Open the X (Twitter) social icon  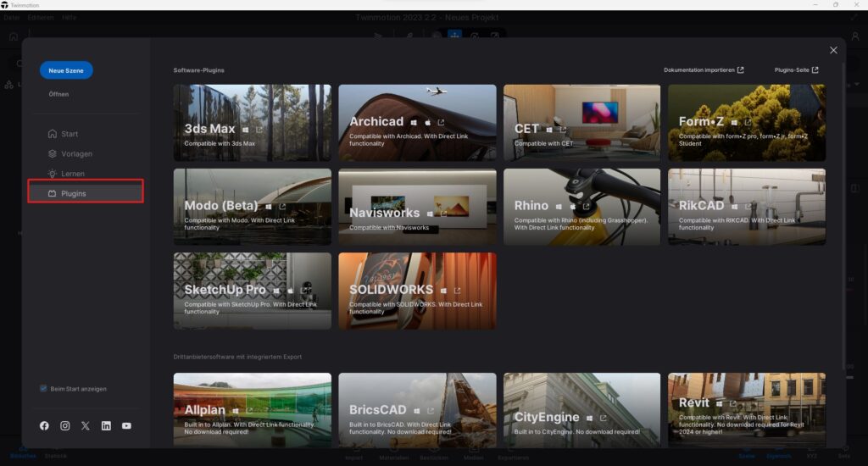pyautogui.click(x=86, y=425)
